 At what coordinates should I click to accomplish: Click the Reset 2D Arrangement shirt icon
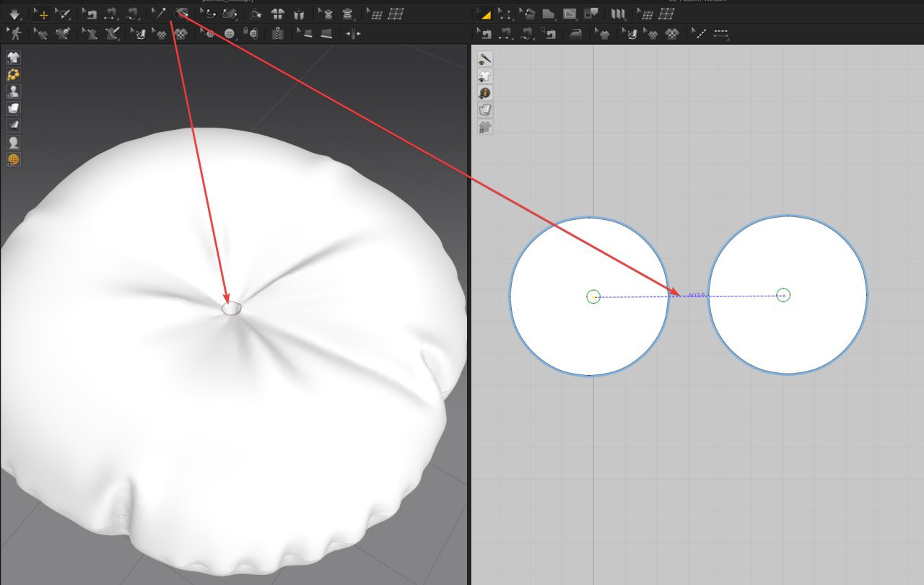coord(278,14)
